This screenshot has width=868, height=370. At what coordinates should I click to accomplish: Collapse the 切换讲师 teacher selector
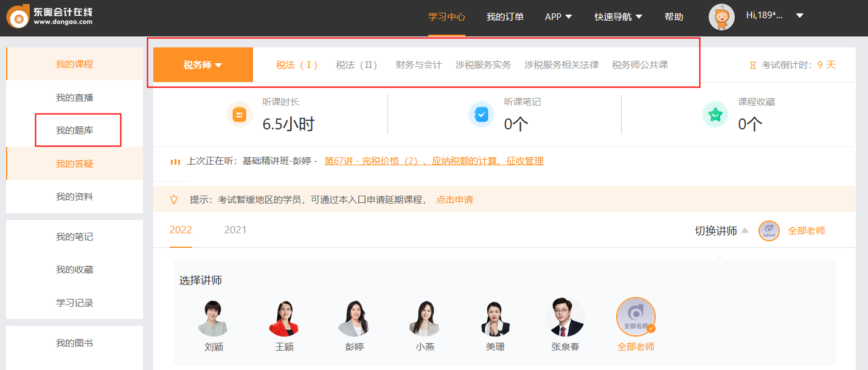(721, 231)
